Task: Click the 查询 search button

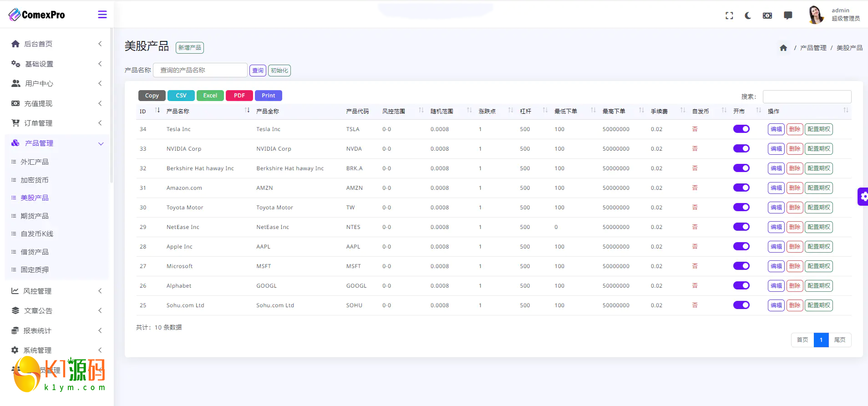Action: pos(258,71)
